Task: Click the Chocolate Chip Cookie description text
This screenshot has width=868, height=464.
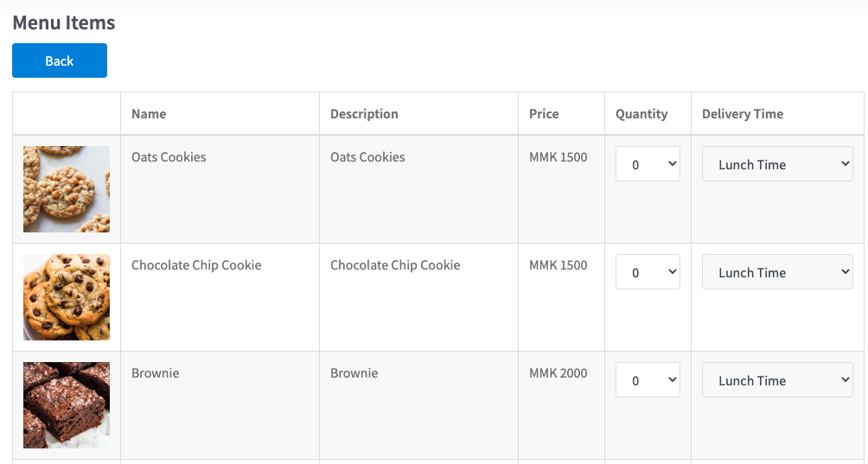Action: point(395,265)
